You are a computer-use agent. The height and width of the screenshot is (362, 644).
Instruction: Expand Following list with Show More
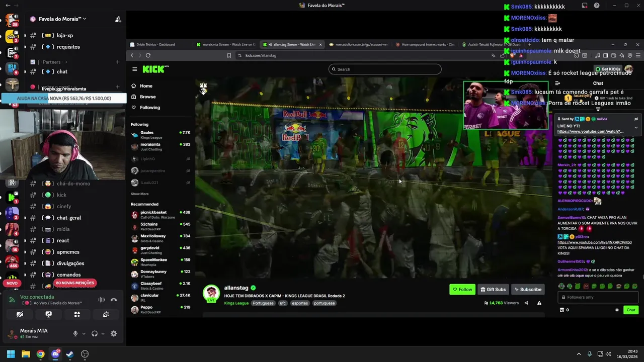140,194
